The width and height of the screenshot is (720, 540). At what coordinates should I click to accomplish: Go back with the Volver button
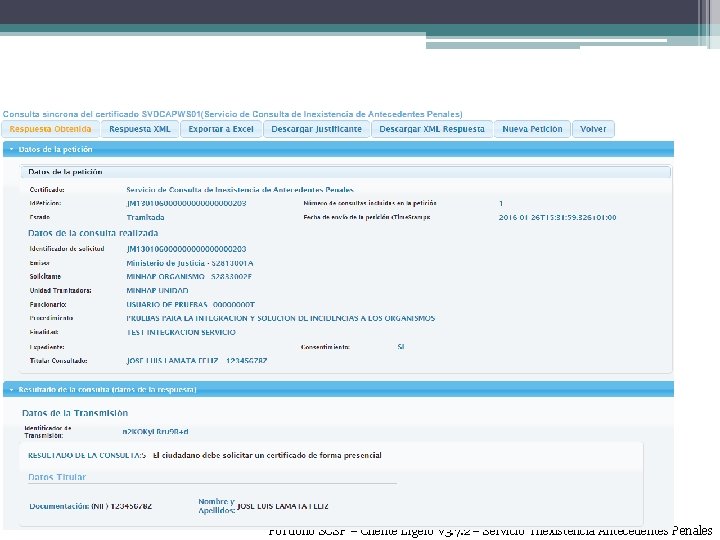click(593, 129)
